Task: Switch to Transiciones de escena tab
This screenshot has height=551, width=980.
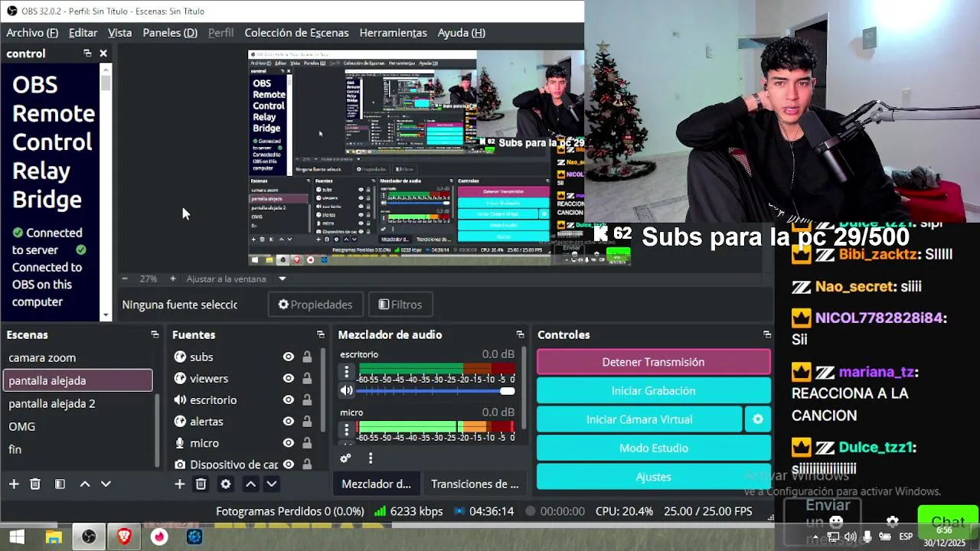Action: 475,484
